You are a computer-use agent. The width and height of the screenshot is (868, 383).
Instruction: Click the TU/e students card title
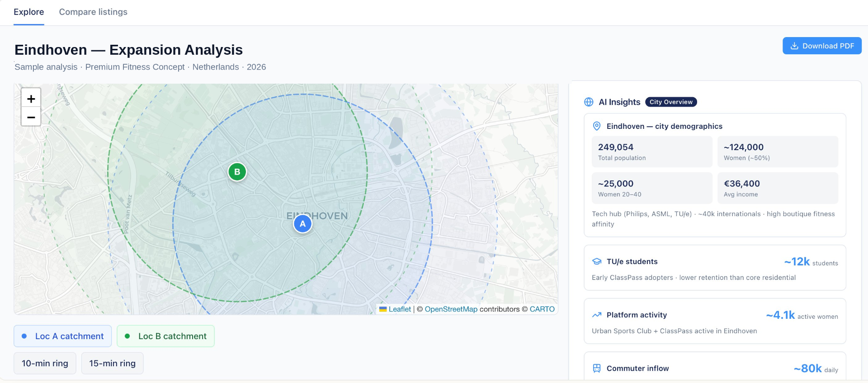[632, 262]
